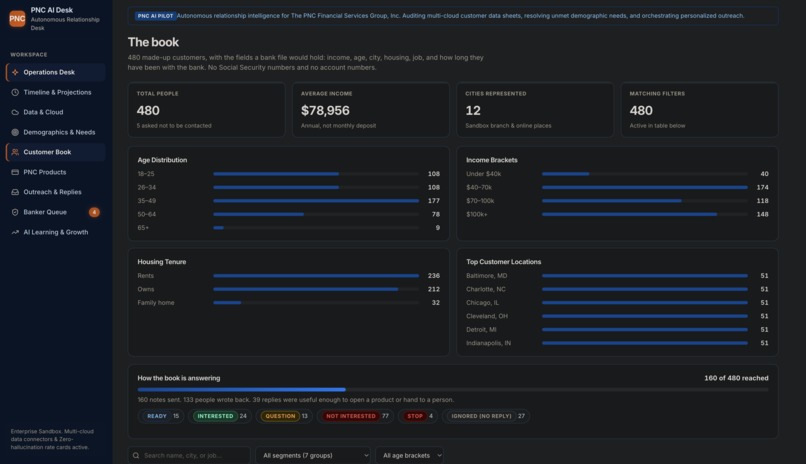This screenshot has width=806, height=464.
Task: Click the '$70-100k' income label
Action: (x=480, y=201)
